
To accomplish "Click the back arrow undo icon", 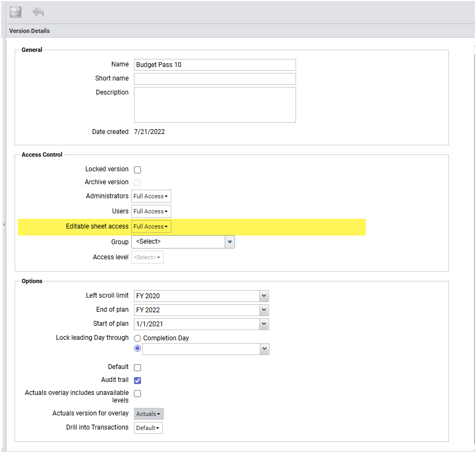I will coord(38,12).
